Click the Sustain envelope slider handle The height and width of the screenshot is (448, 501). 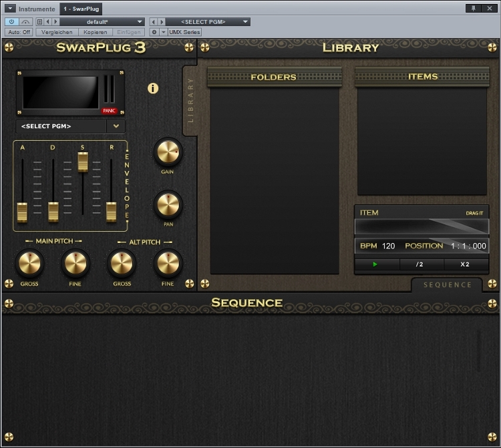(83, 162)
